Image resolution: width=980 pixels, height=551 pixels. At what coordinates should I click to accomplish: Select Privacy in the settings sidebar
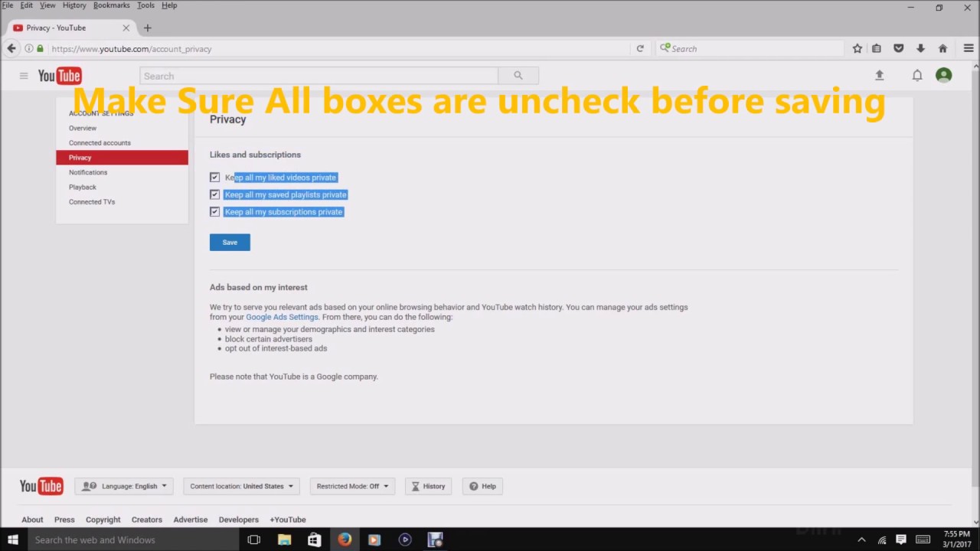point(122,158)
